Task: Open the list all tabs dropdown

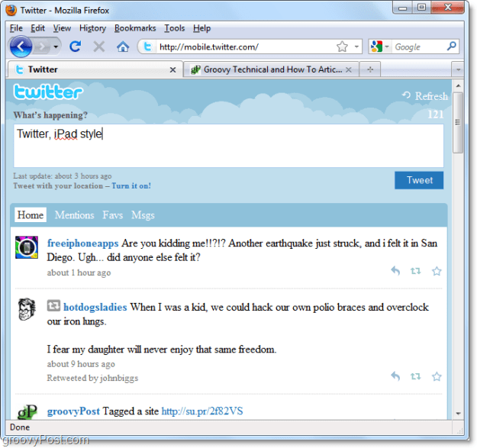Action: point(458,69)
